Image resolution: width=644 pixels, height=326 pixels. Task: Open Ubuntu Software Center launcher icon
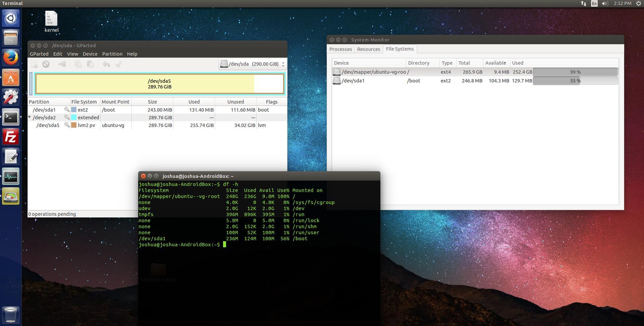coord(11,77)
